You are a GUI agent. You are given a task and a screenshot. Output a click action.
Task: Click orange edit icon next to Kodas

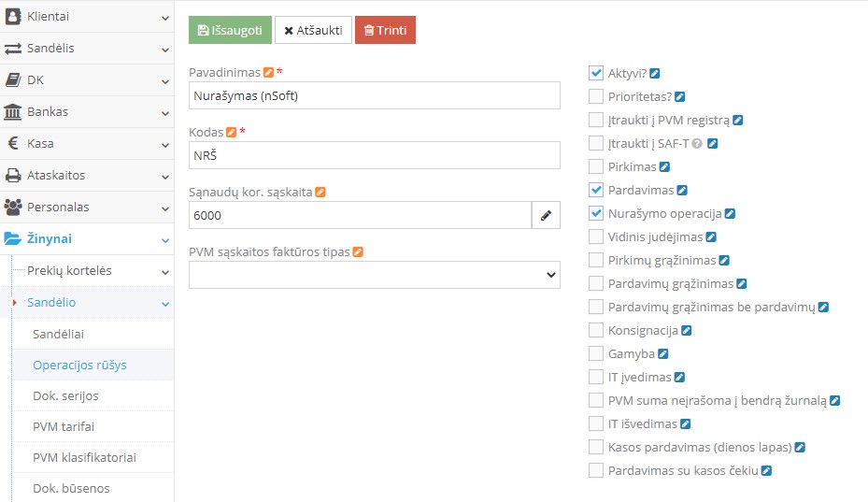click(x=232, y=132)
